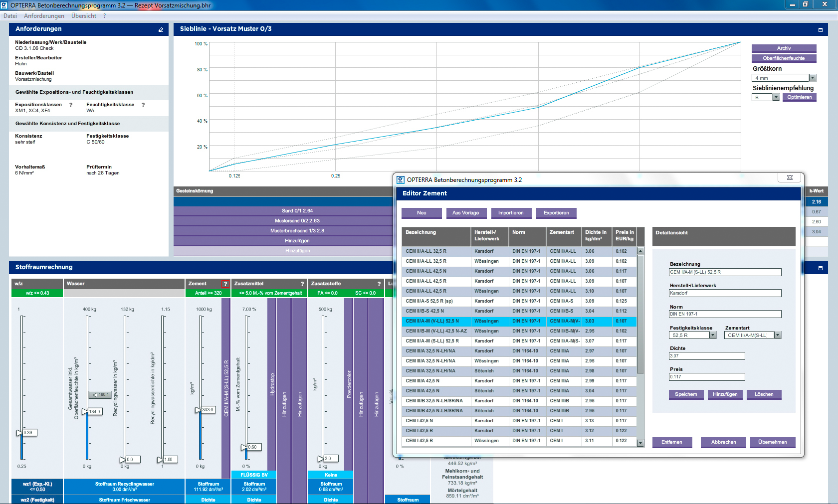Image resolution: width=838 pixels, height=504 pixels.
Task: Collapse the Sieblinie panel via header icon
Action: click(821, 30)
